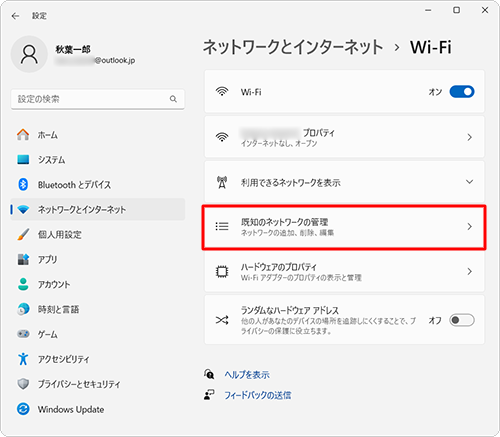Viewport: 500px width, 437px height.
Task: Click the 既知のネットワークの管理 title text
Action: (x=285, y=222)
